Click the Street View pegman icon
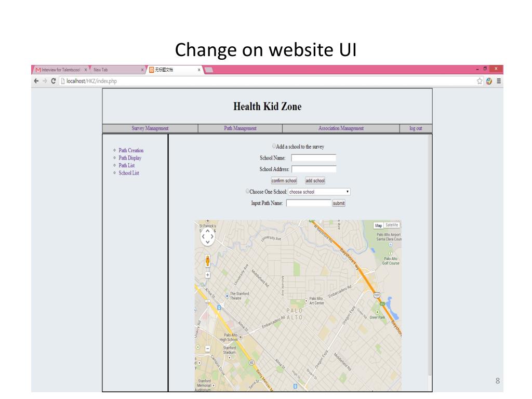Viewport: 532px width, 399px height. click(x=208, y=261)
